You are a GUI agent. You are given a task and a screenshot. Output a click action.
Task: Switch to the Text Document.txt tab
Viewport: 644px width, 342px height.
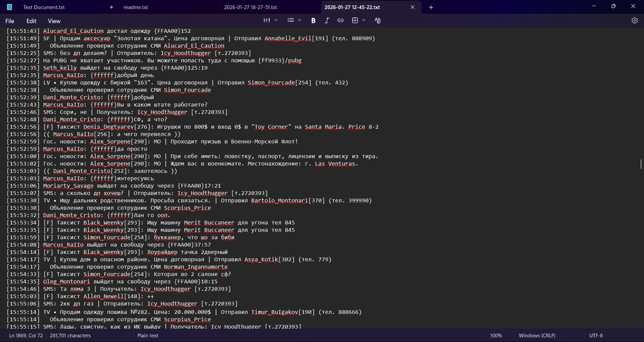44,7
